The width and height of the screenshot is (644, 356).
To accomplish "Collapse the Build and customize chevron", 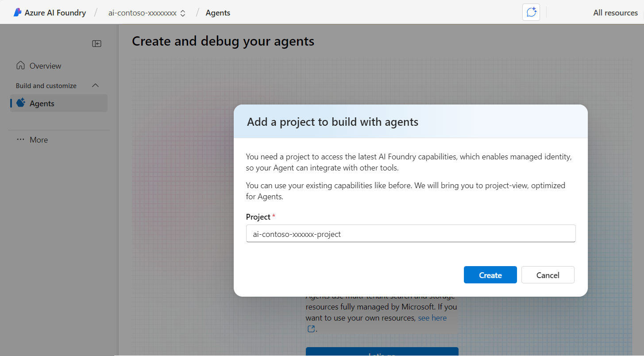I will tap(95, 85).
